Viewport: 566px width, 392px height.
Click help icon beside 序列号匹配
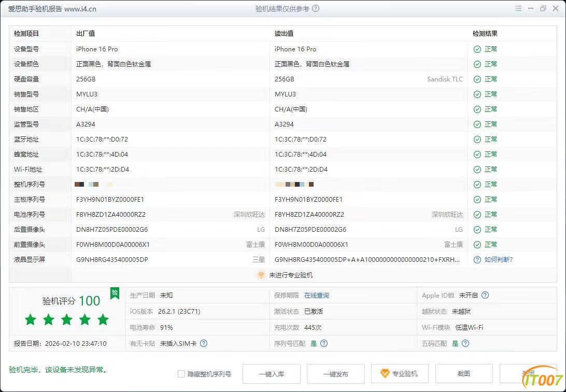324,343
